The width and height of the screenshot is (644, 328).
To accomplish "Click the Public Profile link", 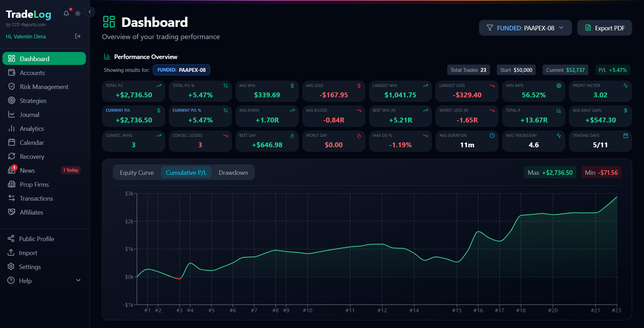I will click(36, 239).
